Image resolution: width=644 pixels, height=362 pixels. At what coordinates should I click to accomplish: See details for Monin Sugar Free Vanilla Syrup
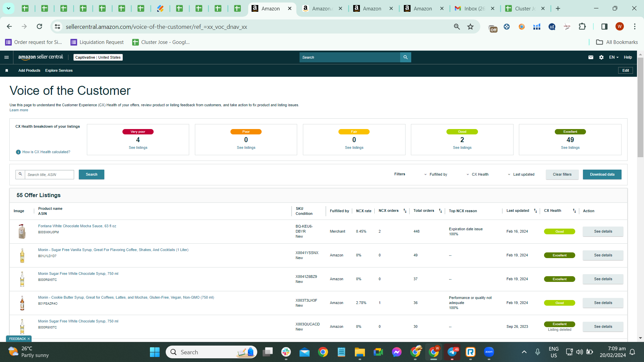pos(603,255)
